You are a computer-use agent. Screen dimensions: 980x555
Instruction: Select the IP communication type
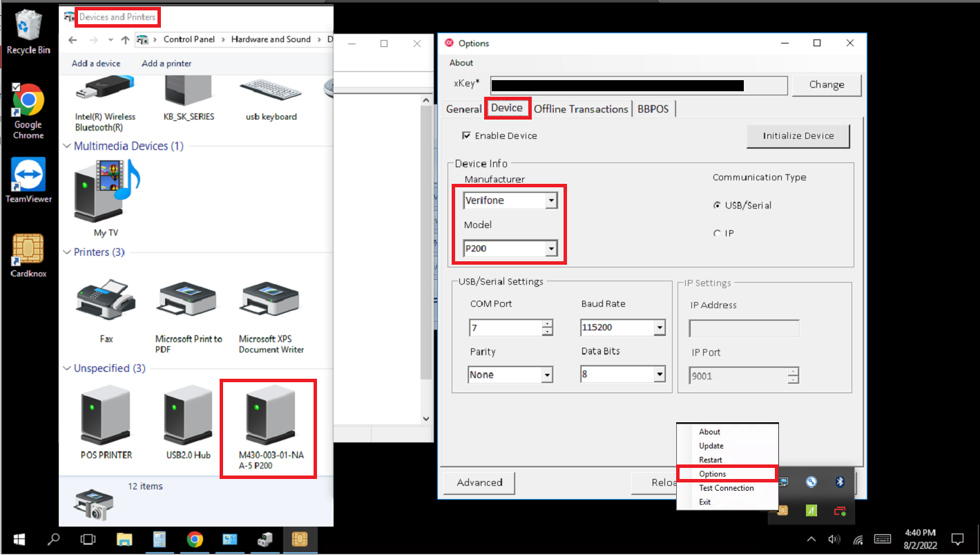point(717,233)
